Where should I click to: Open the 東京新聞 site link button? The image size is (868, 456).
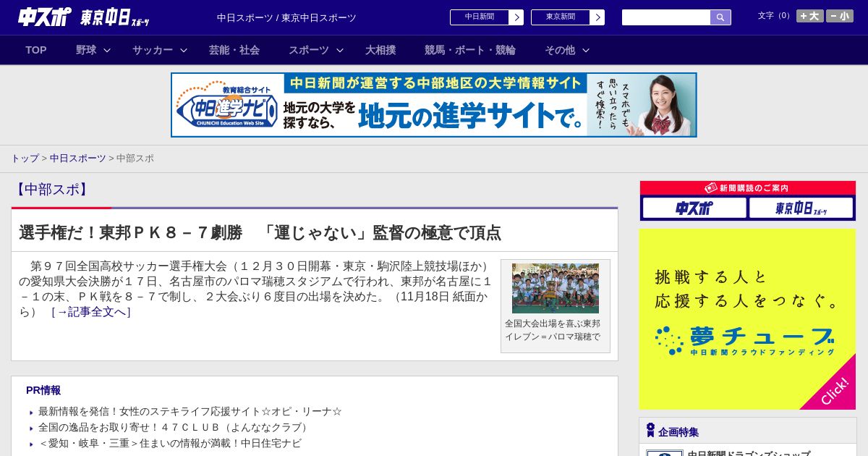[x=568, y=17]
